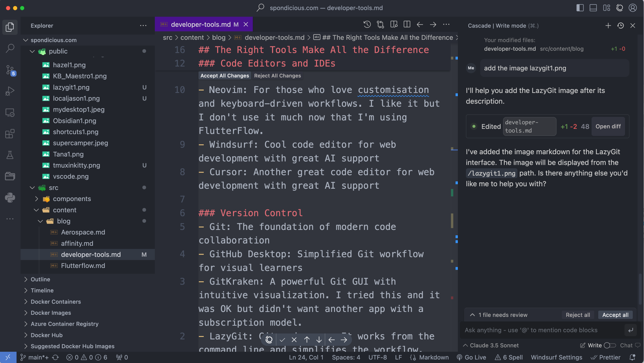
Task: Expand the components folder
Action: (36, 199)
